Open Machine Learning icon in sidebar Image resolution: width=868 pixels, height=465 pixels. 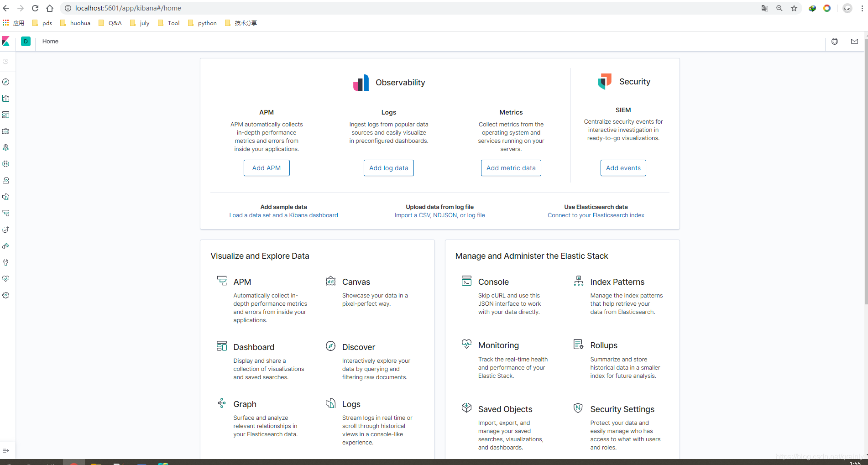6,164
